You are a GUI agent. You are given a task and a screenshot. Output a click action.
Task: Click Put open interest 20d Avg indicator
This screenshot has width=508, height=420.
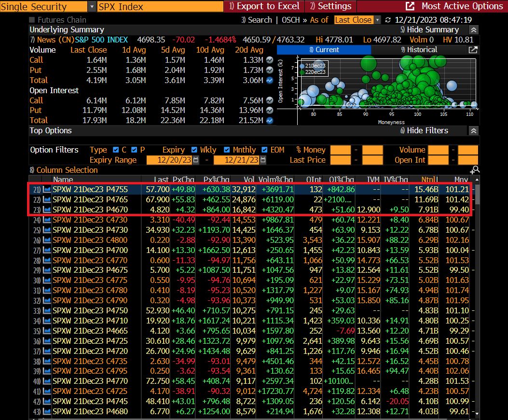click(x=270, y=110)
